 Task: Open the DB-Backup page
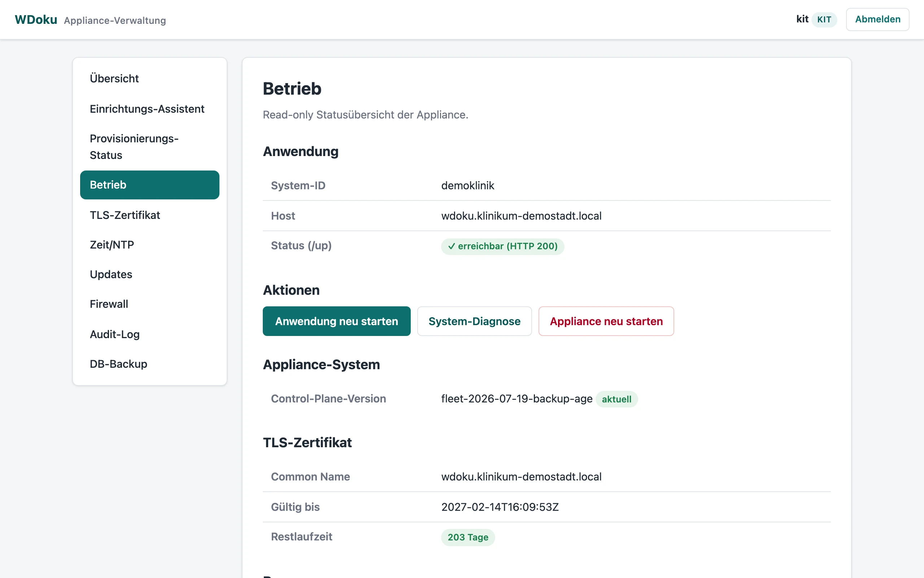(x=150, y=364)
